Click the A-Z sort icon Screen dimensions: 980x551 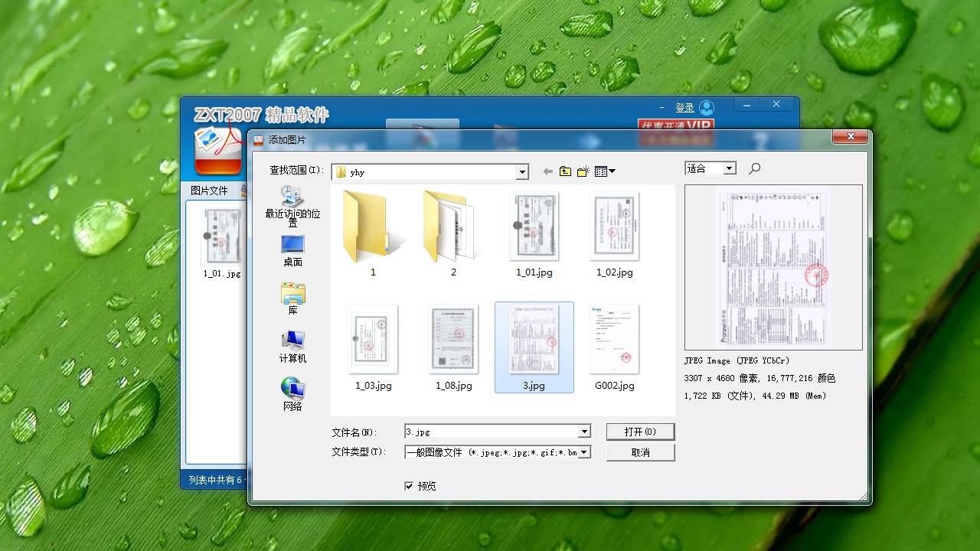click(243, 190)
